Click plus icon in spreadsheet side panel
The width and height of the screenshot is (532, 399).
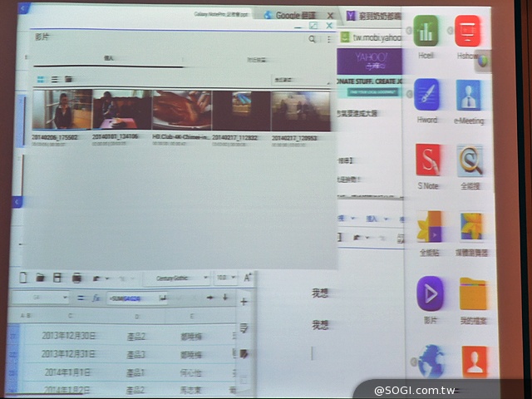click(244, 302)
